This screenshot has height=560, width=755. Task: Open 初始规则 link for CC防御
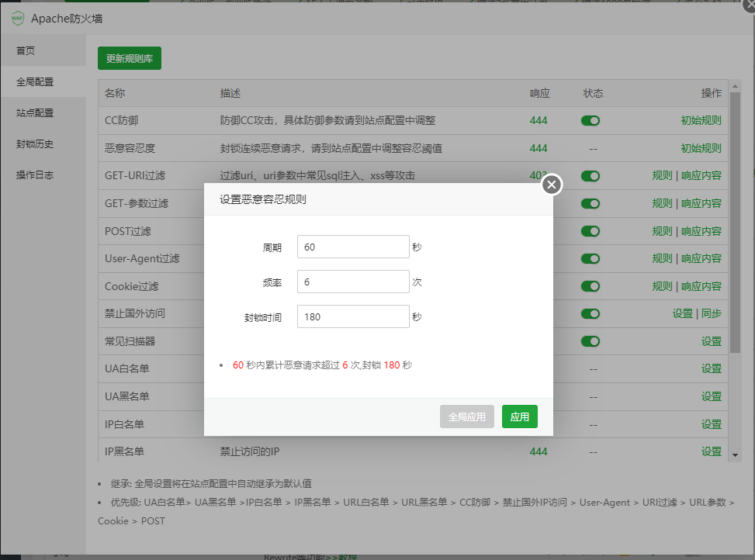[x=701, y=121]
